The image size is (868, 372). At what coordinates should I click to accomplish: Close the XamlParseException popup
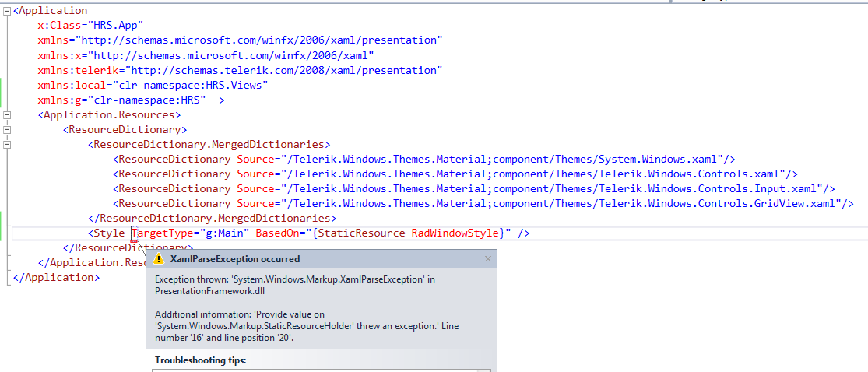(488, 259)
